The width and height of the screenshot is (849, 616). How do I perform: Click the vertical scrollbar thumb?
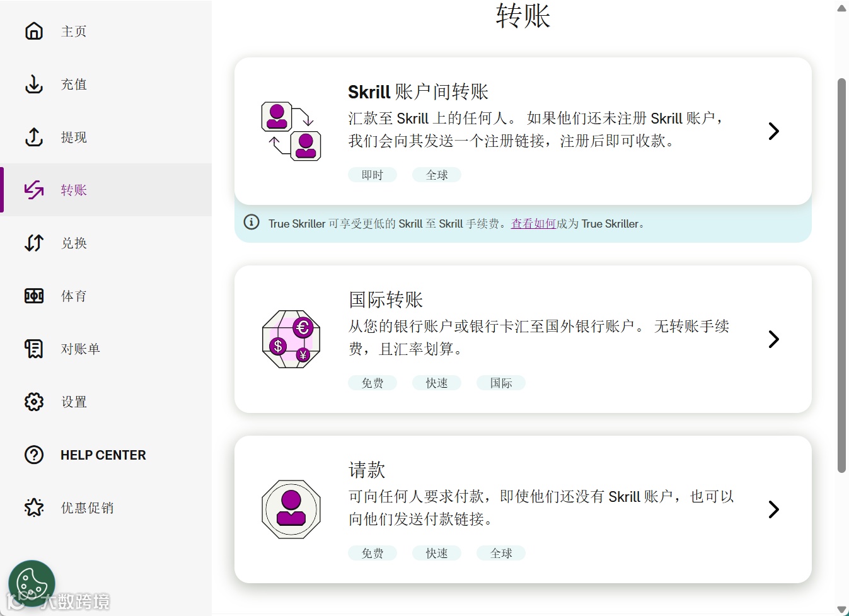coord(841,276)
